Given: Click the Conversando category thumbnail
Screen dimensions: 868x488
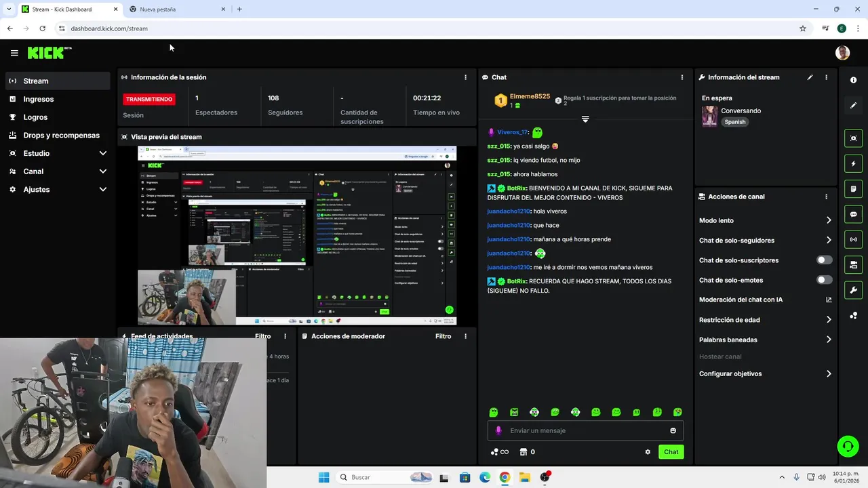Looking at the screenshot, I should pos(709,116).
